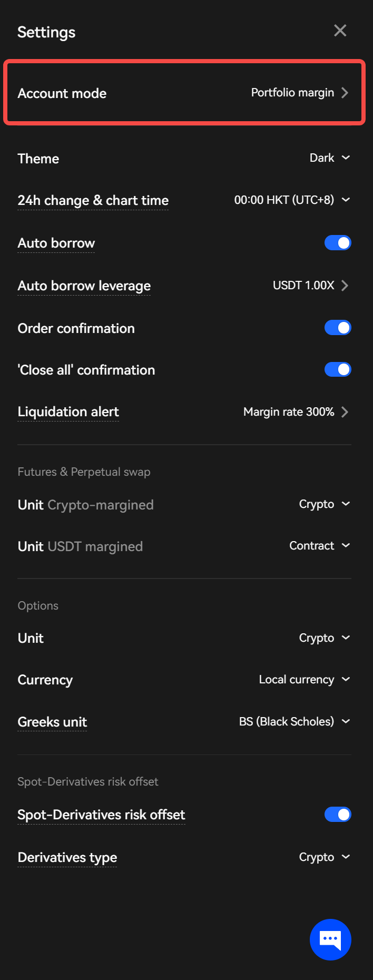Open the Greeks unit BS (Black Scholes) dropdown
Screen dimensions: 373x980
295,721
